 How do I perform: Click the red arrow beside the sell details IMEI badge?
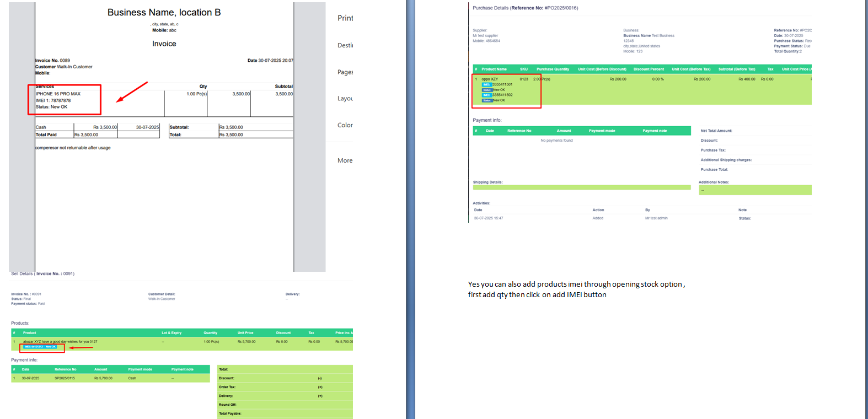click(x=81, y=348)
